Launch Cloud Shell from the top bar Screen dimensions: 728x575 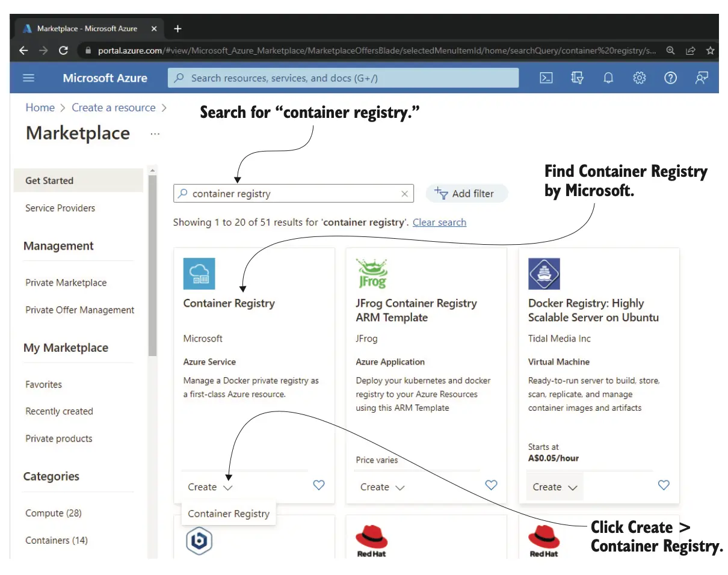(546, 78)
